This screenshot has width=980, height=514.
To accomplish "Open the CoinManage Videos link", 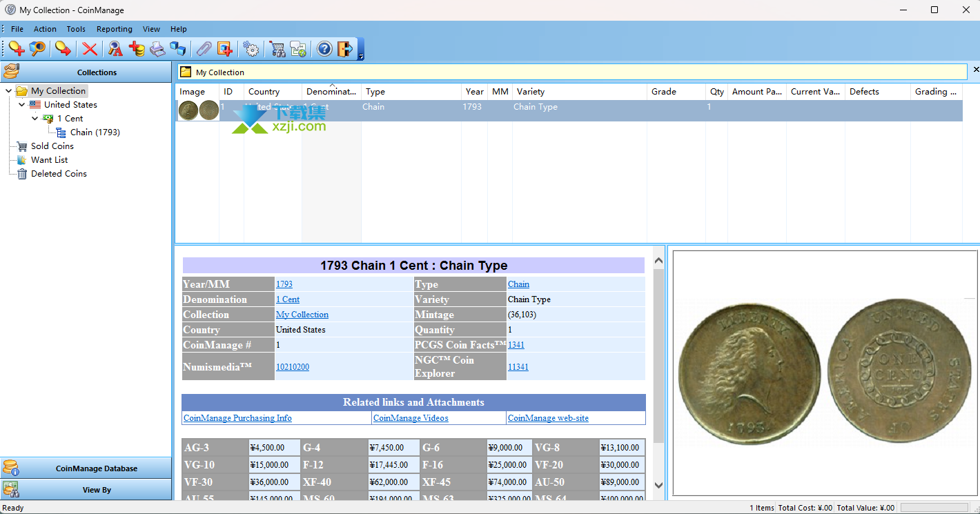I will [x=411, y=418].
